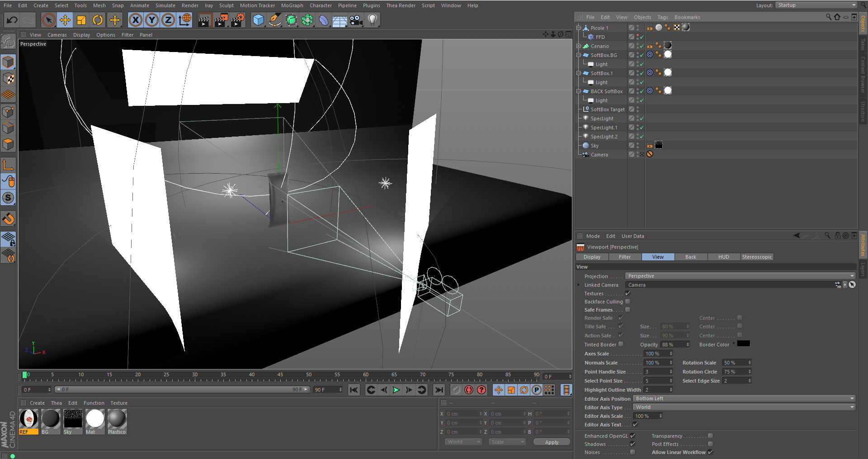Select the Plastico material thumbnail
Image resolution: width=868 pixels, height=459 pixels.
pyautogui.click(x=117, y=419)
